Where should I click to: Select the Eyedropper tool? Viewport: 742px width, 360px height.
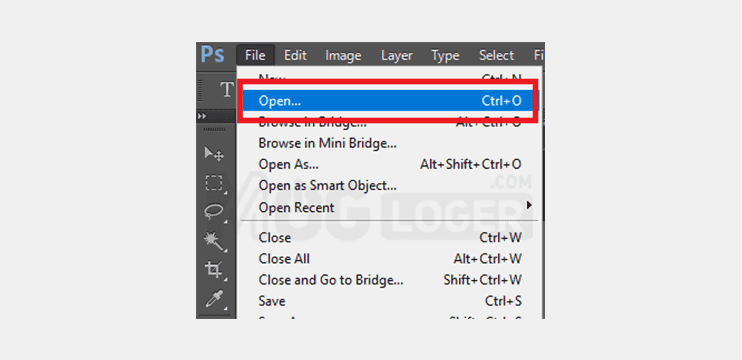[214, 299]
